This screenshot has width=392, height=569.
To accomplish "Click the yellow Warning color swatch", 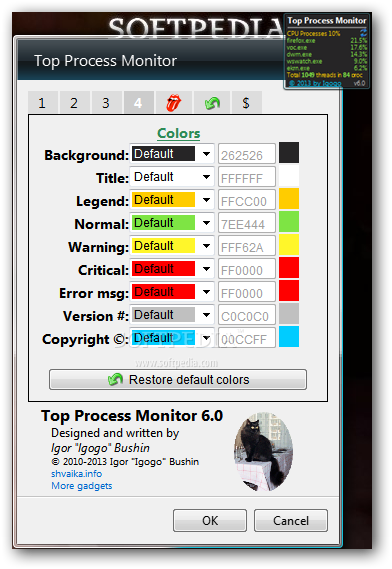I will coord(289,245).
